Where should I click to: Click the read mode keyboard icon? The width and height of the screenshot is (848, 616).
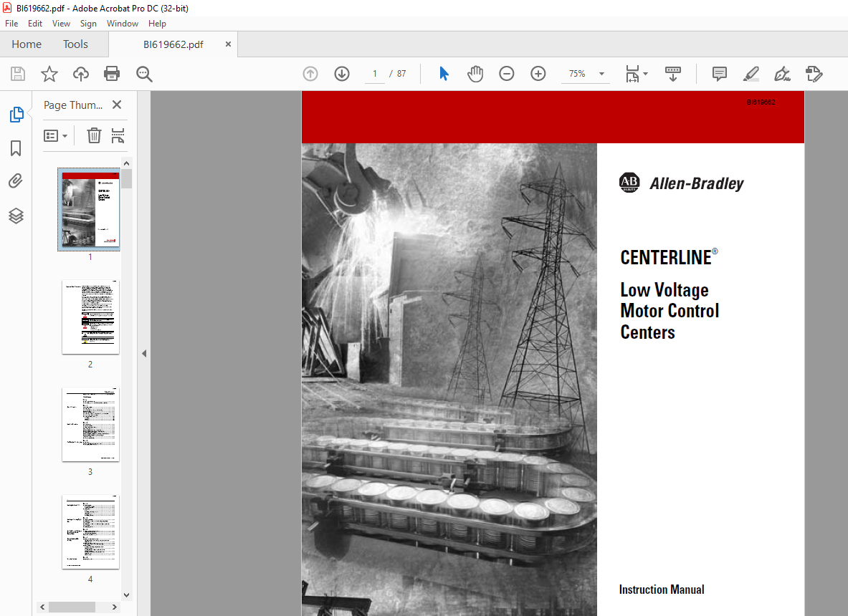coord(673,74)
